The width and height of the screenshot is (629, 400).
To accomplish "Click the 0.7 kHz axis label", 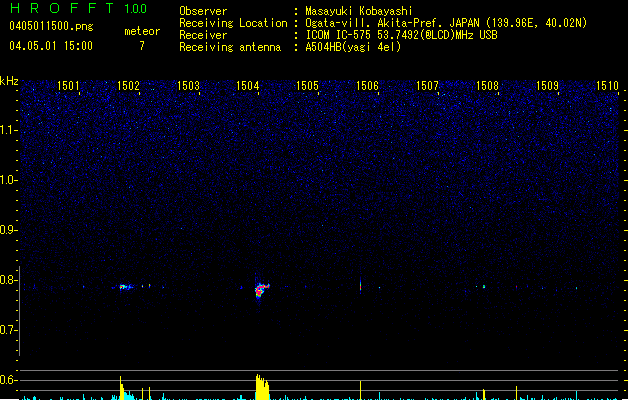I will click(8, 330).
